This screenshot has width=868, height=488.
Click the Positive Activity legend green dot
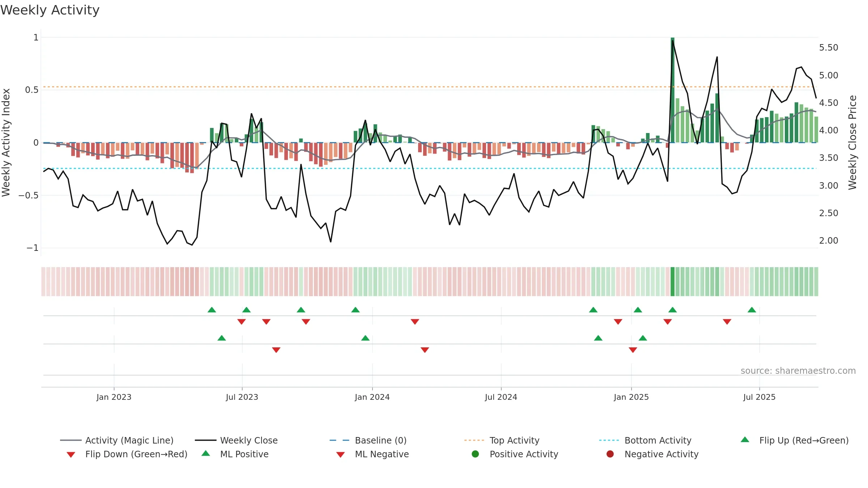click(x=475, y=454)
